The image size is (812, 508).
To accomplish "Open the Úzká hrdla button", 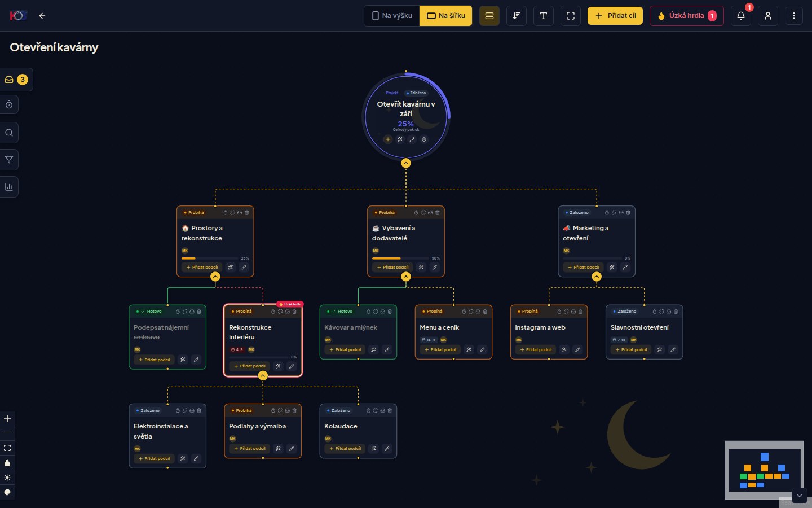I will 687,16.
